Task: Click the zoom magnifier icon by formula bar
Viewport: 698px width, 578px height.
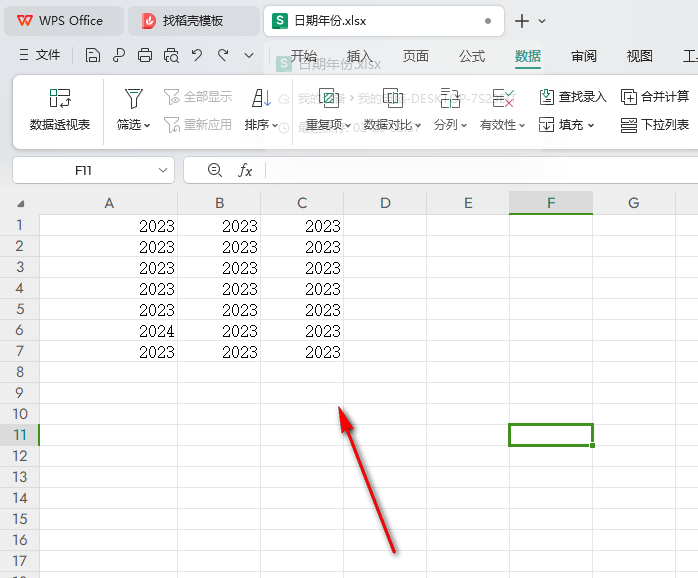Action: [215, 170]
